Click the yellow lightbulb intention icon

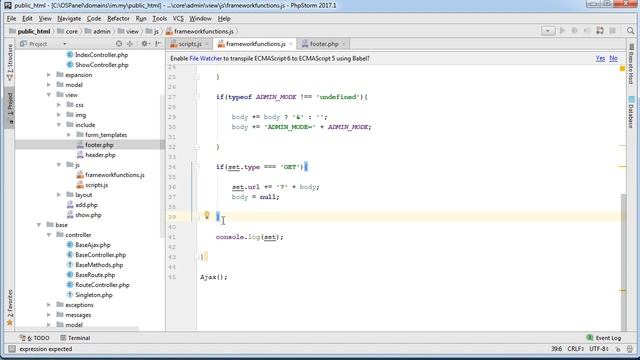click(x=207, y=215)
